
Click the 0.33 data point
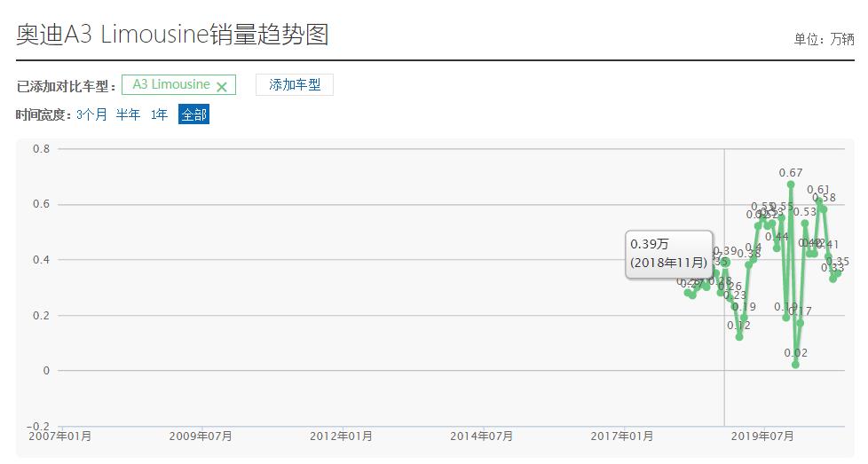coord(833,279)
